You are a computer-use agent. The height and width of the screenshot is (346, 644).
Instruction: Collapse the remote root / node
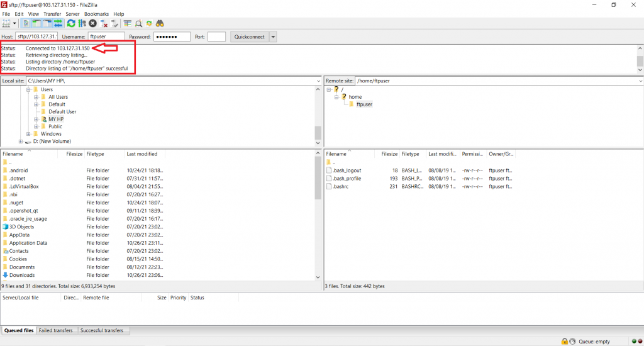tap(328, 89)
